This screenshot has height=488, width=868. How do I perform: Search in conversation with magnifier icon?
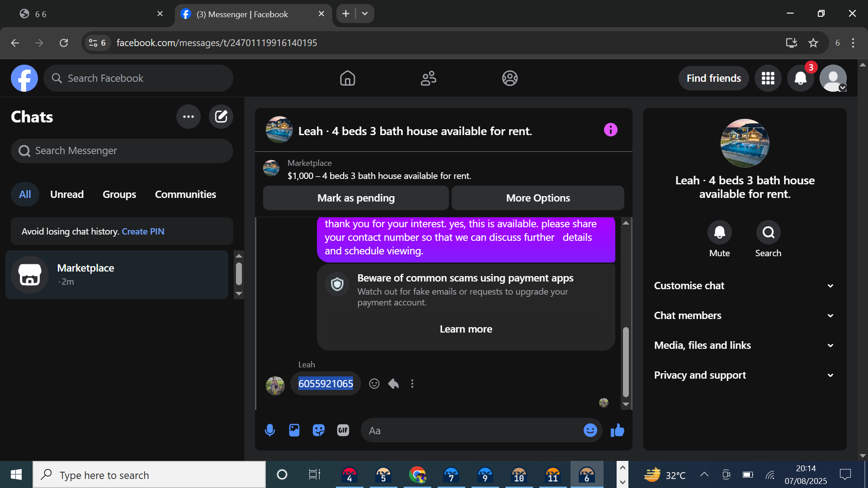click(768, 232)
